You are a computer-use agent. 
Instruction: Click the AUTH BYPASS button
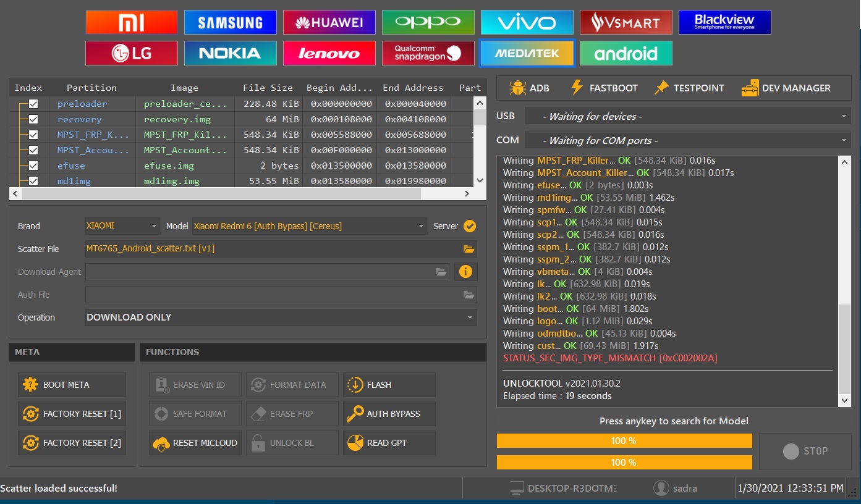[x=389, y=414]
